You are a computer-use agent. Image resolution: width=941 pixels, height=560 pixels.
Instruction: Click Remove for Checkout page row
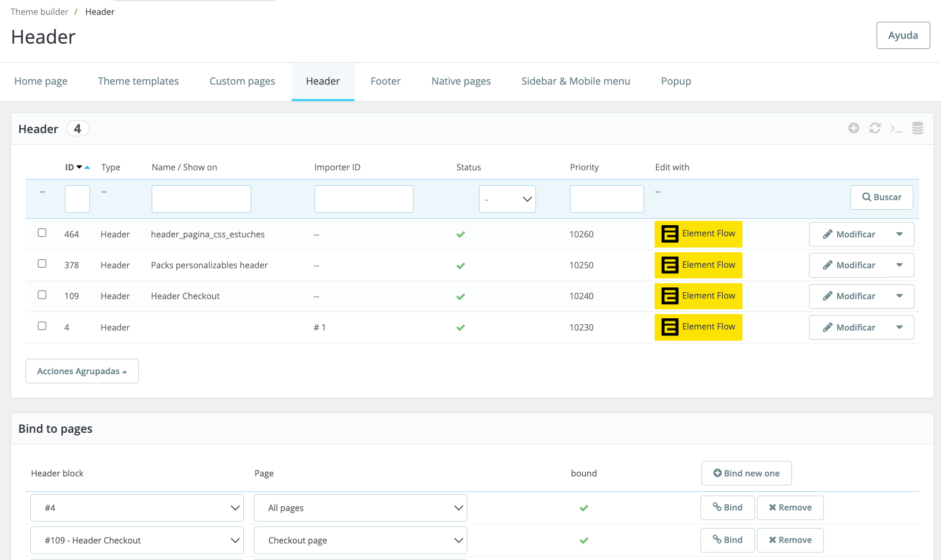click(x=790, y=540)
